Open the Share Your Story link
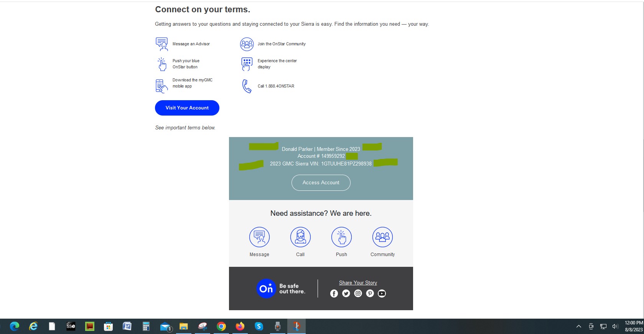 (358, 283)
